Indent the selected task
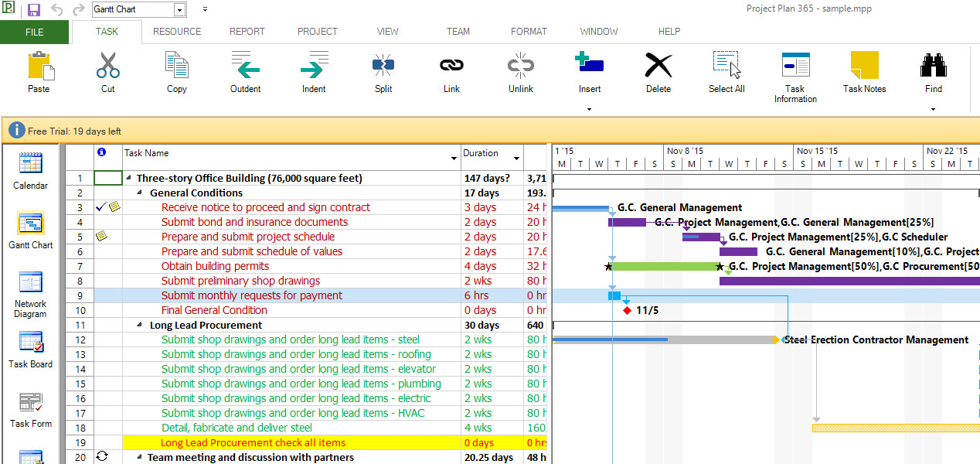This screenshot has width=980, height=464. [314, 66]
